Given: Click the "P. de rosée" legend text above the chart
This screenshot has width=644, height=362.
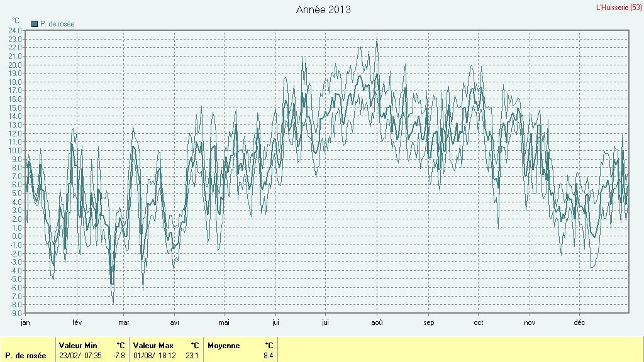Looking at the screenshot, I should tap(57, 25).
